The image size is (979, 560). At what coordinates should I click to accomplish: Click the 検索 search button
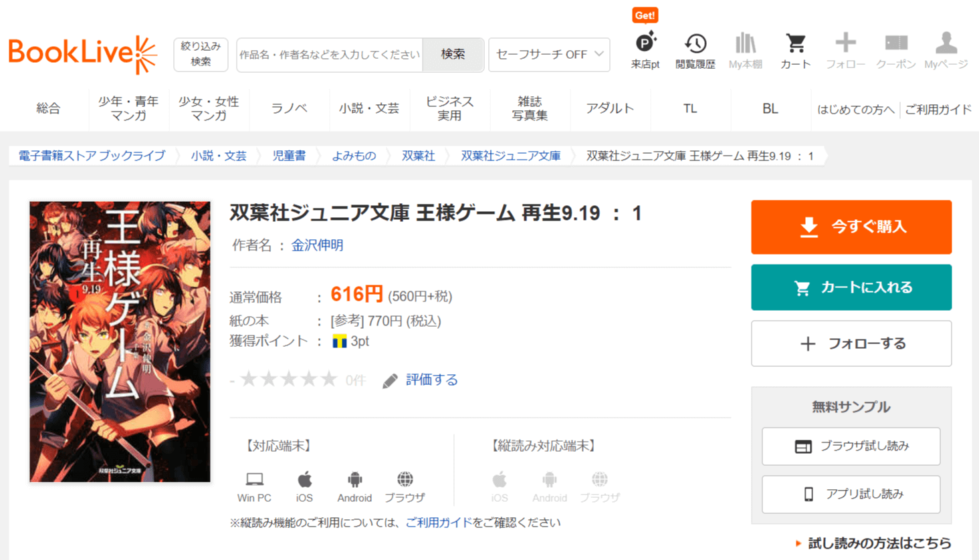453,54
